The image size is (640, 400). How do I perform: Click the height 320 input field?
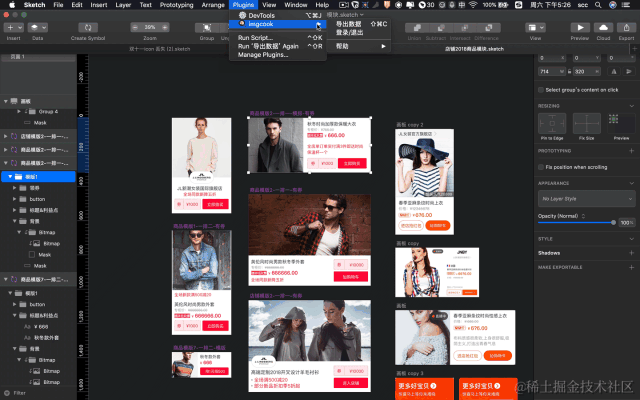click(x=587, y=71)
